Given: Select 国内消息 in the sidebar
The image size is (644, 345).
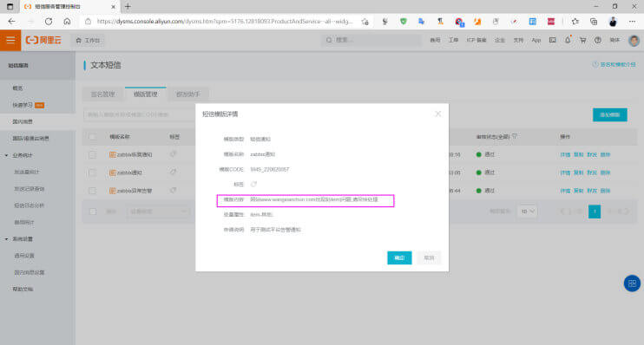Looking at the screenshot, I should pyautogui.click(x=23, y=122).
